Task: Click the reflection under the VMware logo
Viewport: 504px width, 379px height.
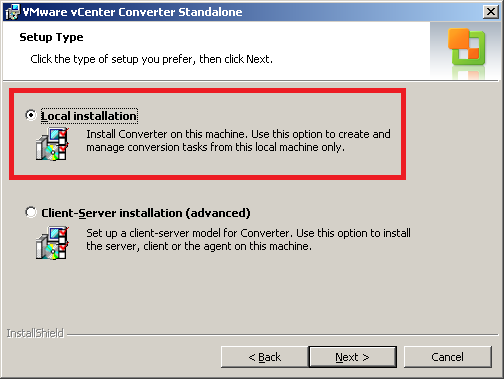Action: coord(468,72)
